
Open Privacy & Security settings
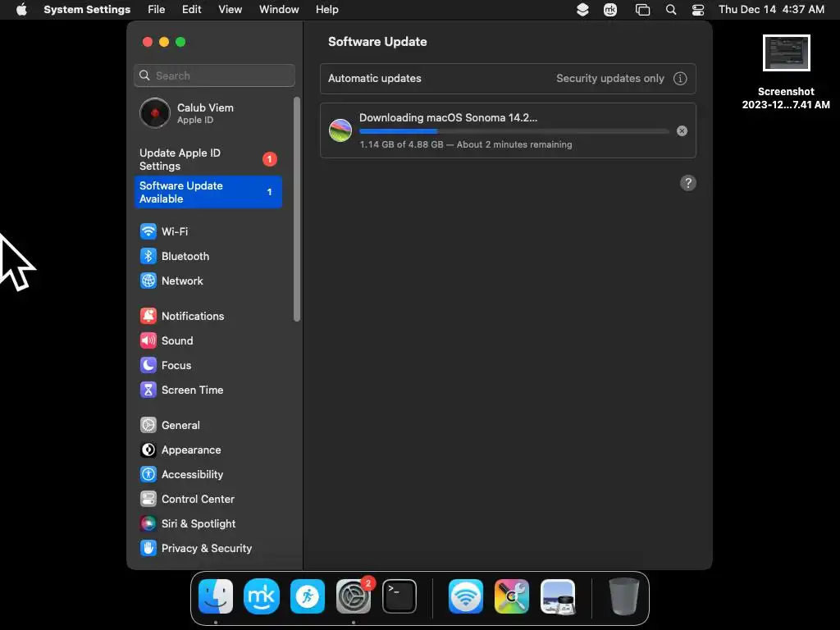pos(208,549)
